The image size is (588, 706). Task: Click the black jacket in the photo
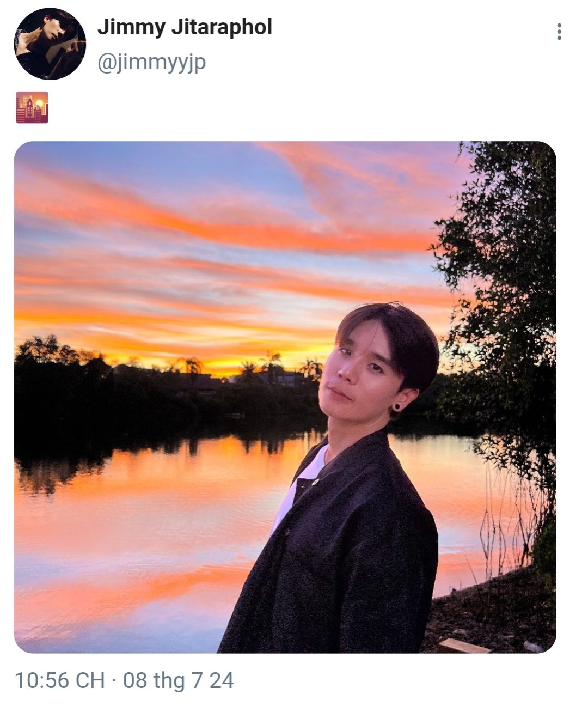tap(338, 550)
